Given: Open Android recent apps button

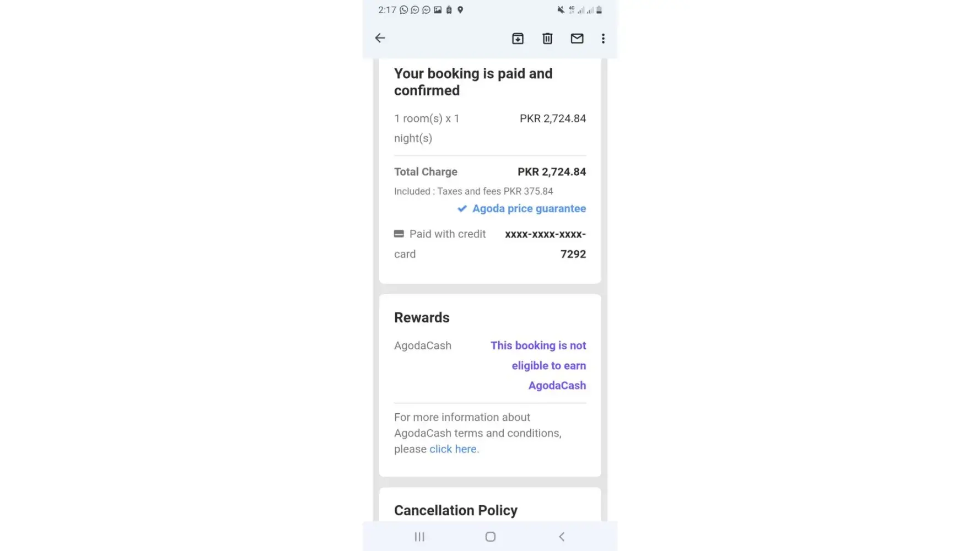Looking at the screenshot, I should (x=419, y=537).
